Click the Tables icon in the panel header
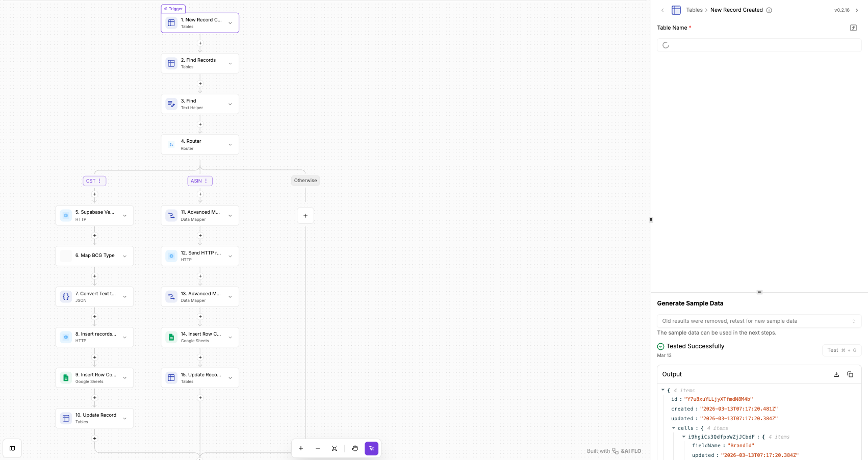The image size is (868, 460). coord(676,10)
